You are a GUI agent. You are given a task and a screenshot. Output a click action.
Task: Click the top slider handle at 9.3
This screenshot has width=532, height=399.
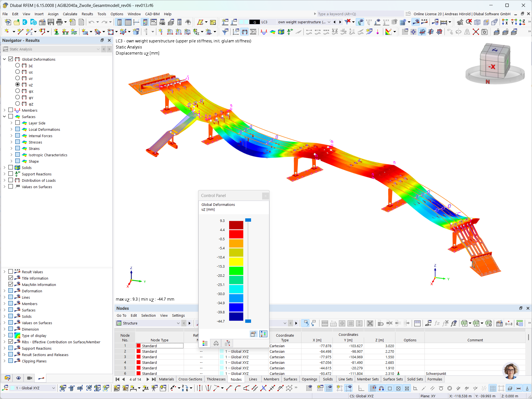[x=248, y=220]
